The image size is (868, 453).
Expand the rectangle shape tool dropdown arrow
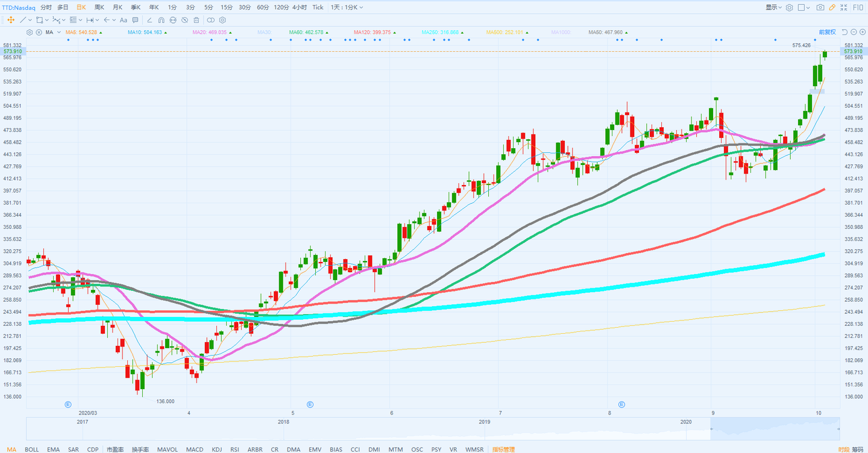pos(46,20)
